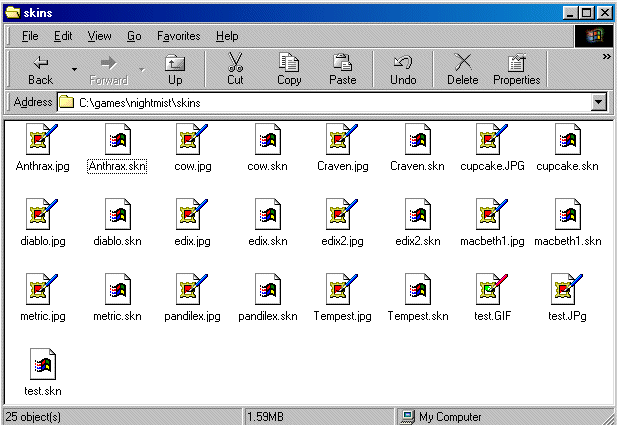This screenshot has width=617, height=425.
Task: Expand the Address bar dropdown
Action: [599, 102]
